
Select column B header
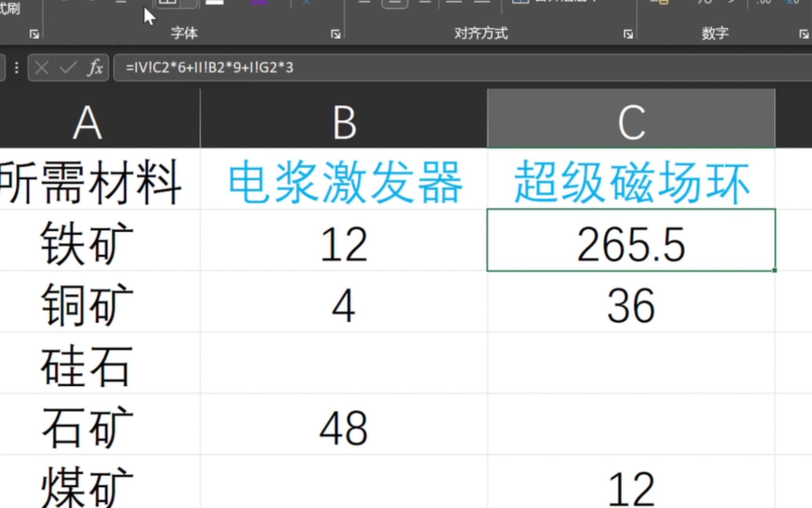click(x=344, y=119)
